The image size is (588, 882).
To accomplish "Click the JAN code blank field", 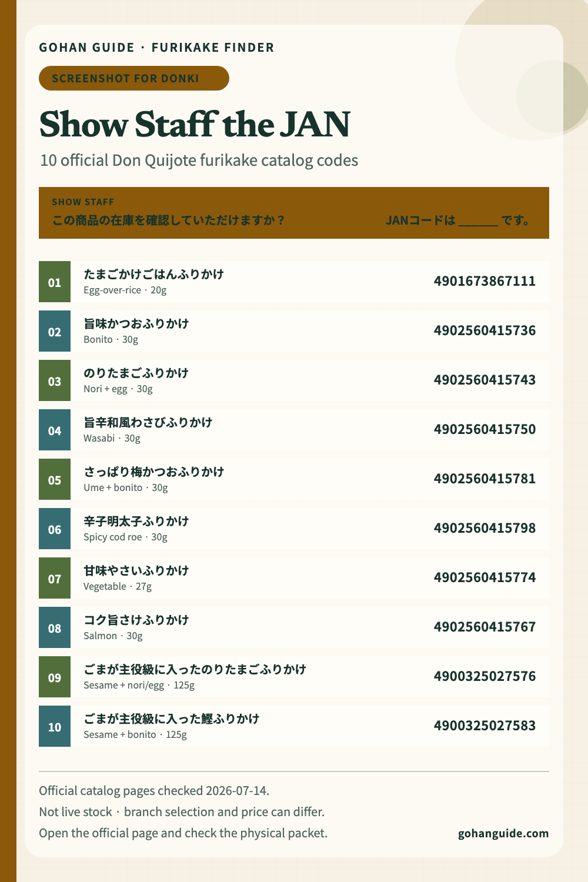I will tap(478, 221).
